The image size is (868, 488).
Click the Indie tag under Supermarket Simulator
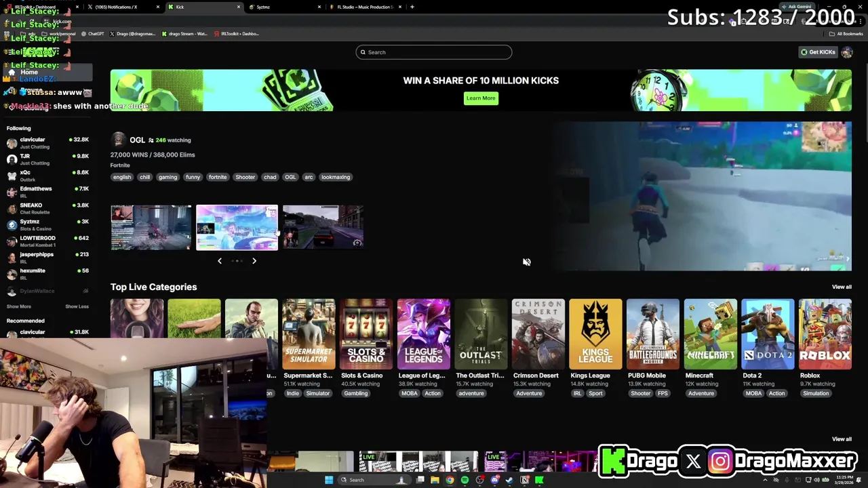(292, 393)
